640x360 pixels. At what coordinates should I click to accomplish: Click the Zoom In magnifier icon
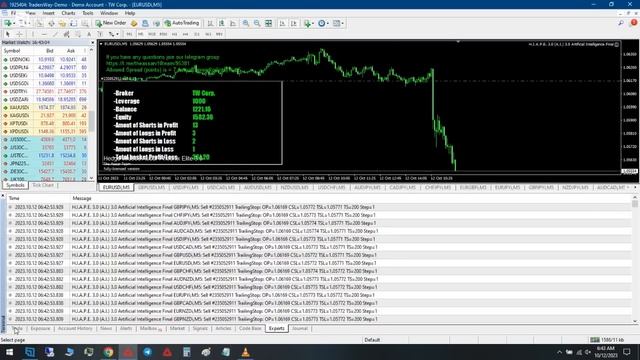coord(246,23)
